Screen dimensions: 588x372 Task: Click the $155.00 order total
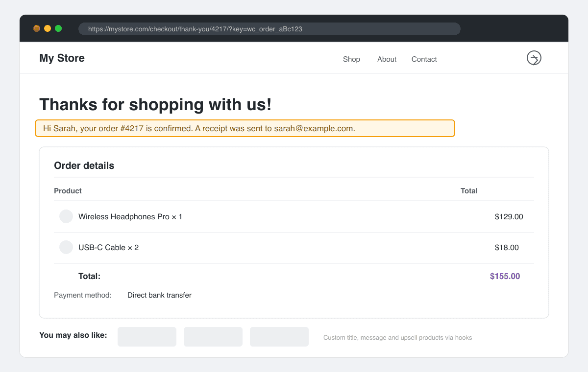(x=505, y=276)
